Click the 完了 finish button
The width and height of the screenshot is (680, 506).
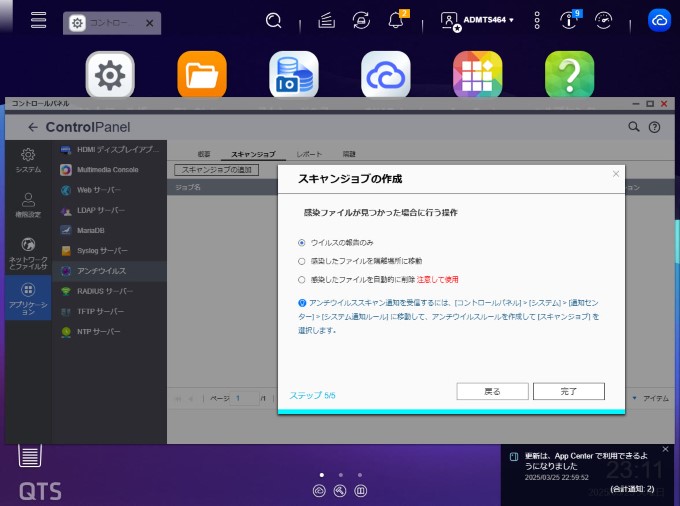[569, 392]
